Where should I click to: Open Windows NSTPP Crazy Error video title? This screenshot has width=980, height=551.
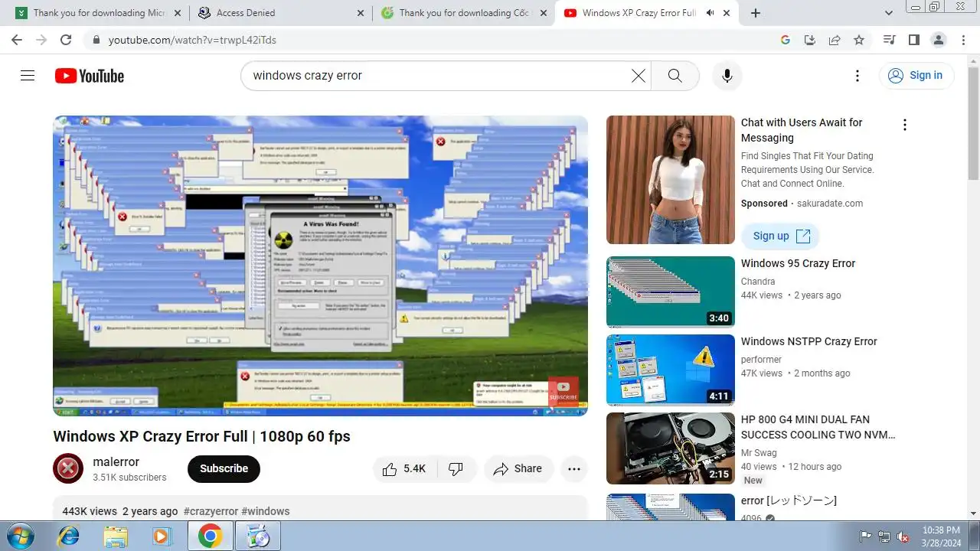808,341
